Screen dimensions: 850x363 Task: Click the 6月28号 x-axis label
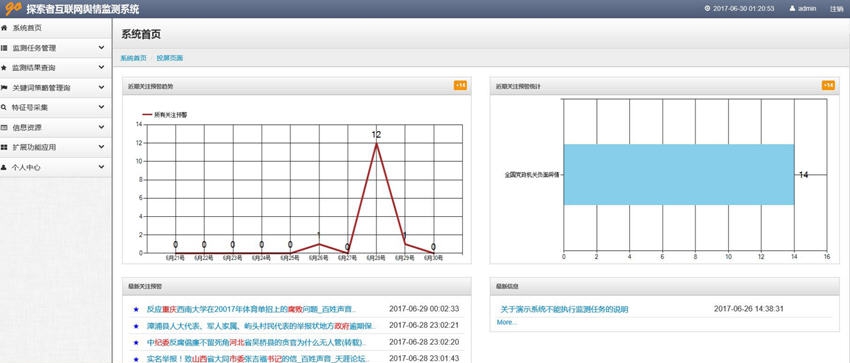[x=376, y=258]
